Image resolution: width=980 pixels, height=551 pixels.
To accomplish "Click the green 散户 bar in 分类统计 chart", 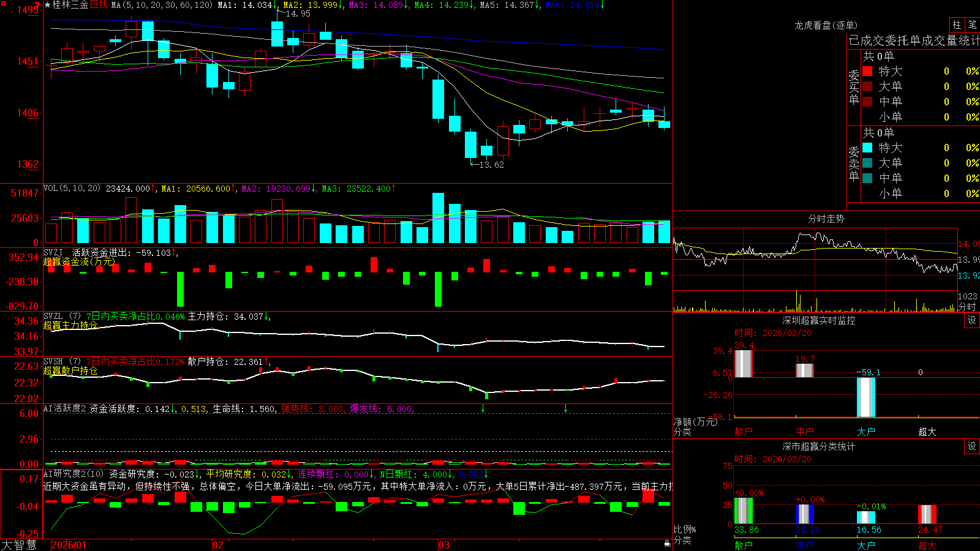I will [743, 511].
